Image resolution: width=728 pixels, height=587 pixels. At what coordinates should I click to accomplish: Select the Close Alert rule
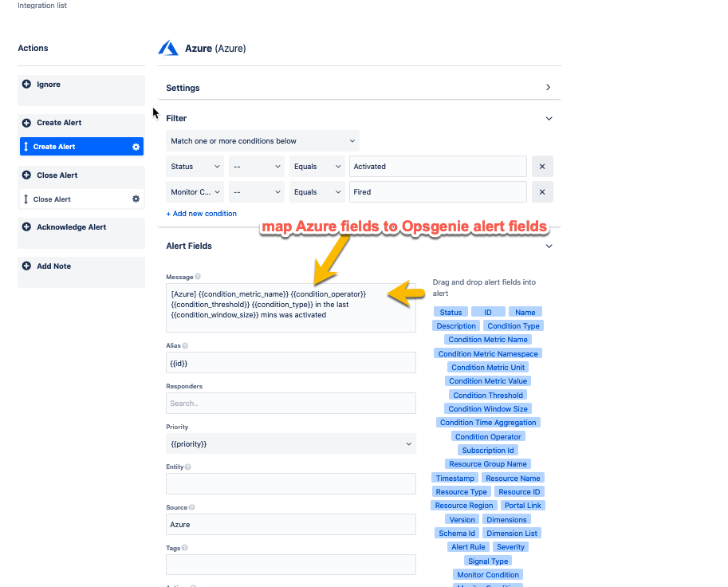point(81,199)
